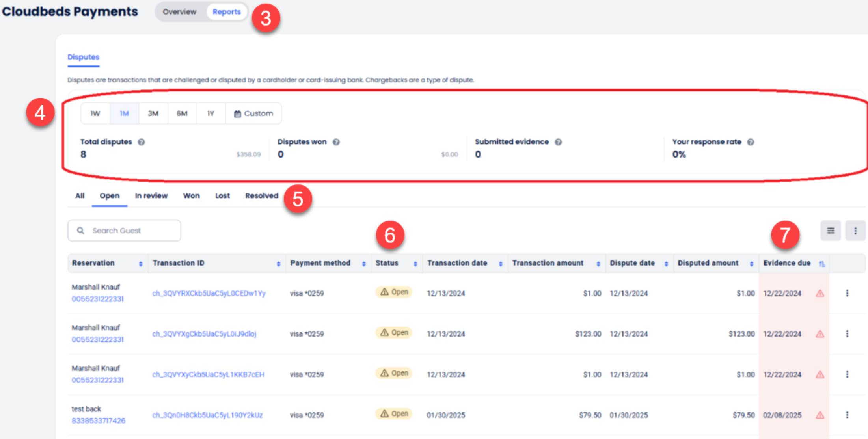Screen dimensions: 868x439
Task: Sort by Status column
Action: 415,264
